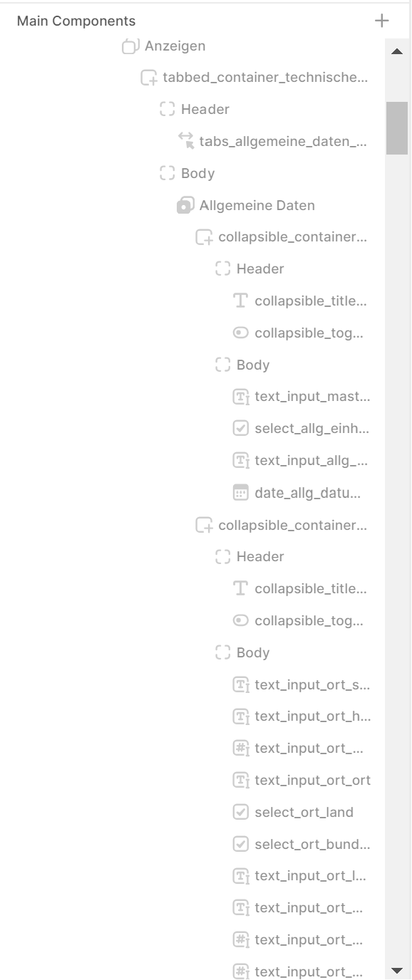Click the plus icon beside Main Components
The image size is (412, 980).
pos(382,21)
